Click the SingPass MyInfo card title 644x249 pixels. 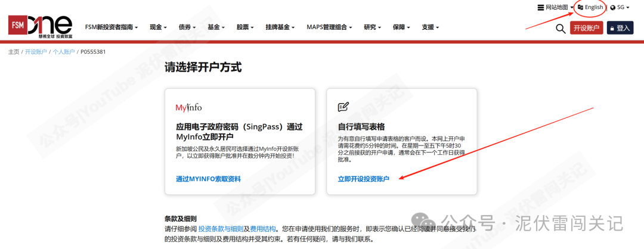239,131
